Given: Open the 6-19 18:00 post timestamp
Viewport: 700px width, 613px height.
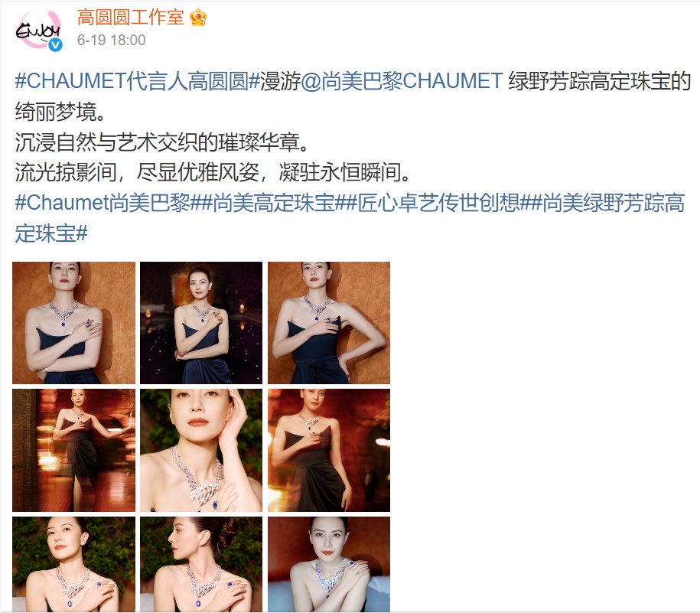Looking at the screenshot, I should (x=111, y=41).
